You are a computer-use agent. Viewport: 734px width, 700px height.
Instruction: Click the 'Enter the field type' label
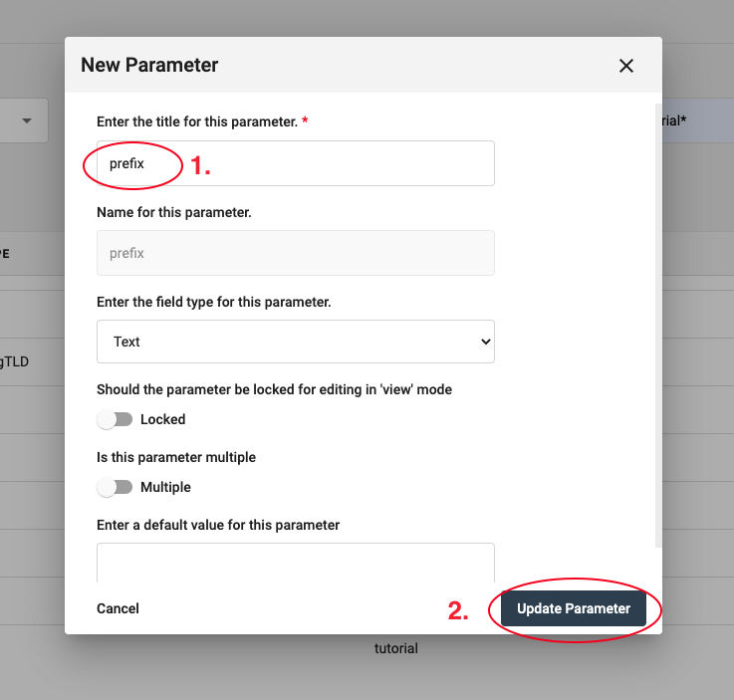tap(213, 302)
